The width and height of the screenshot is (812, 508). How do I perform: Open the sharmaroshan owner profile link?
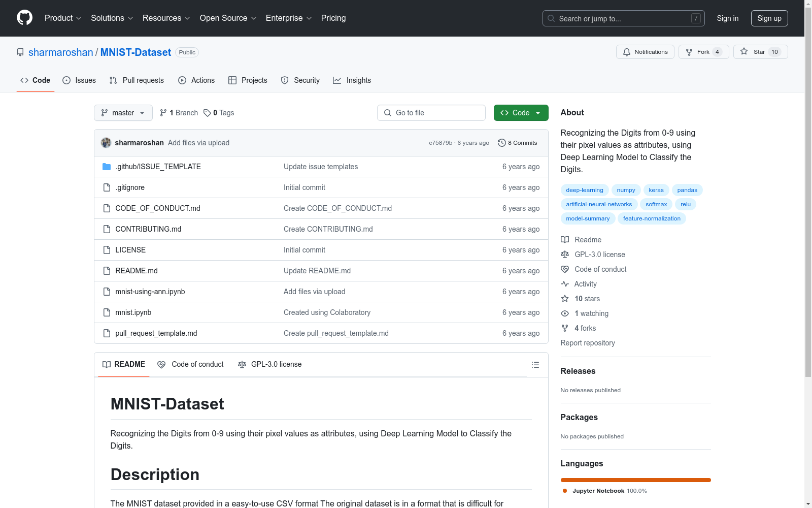[61, 52]
